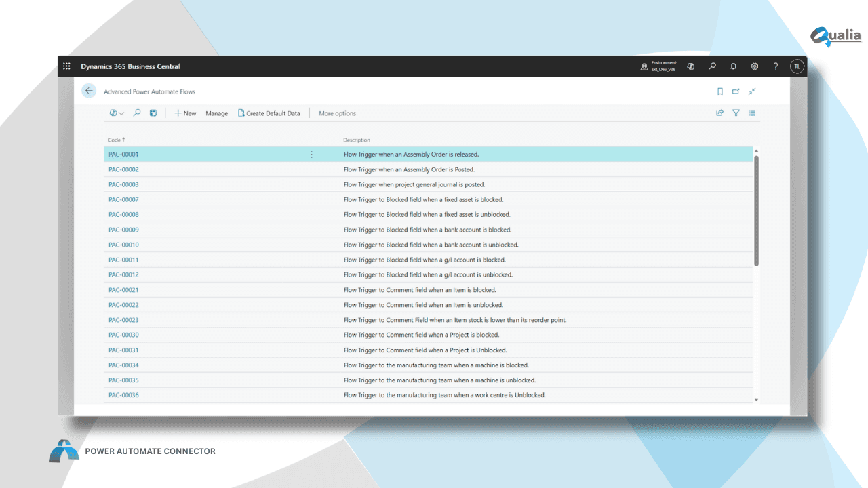Select 'g/l account is unblocked' description
Image resolution: width=868 pixels, height=488 pixels.
point(428,274)
